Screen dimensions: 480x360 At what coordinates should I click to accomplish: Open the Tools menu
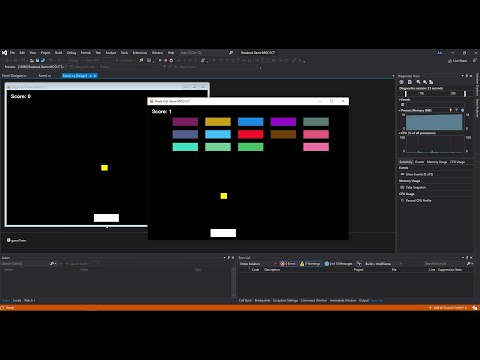124,53
